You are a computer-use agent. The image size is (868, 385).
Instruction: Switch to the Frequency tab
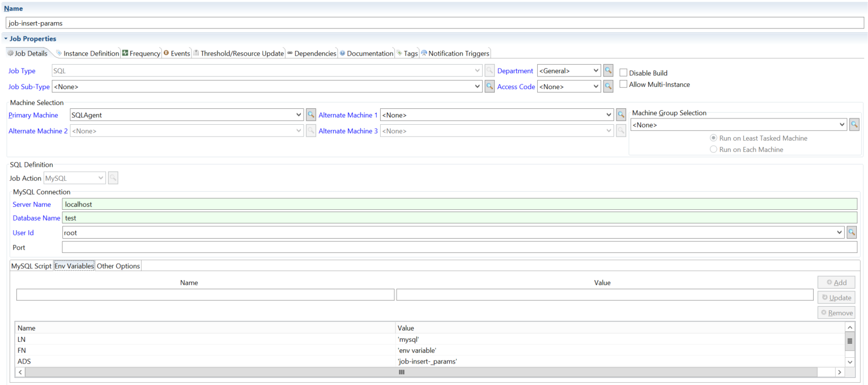[x=141, y=53]
